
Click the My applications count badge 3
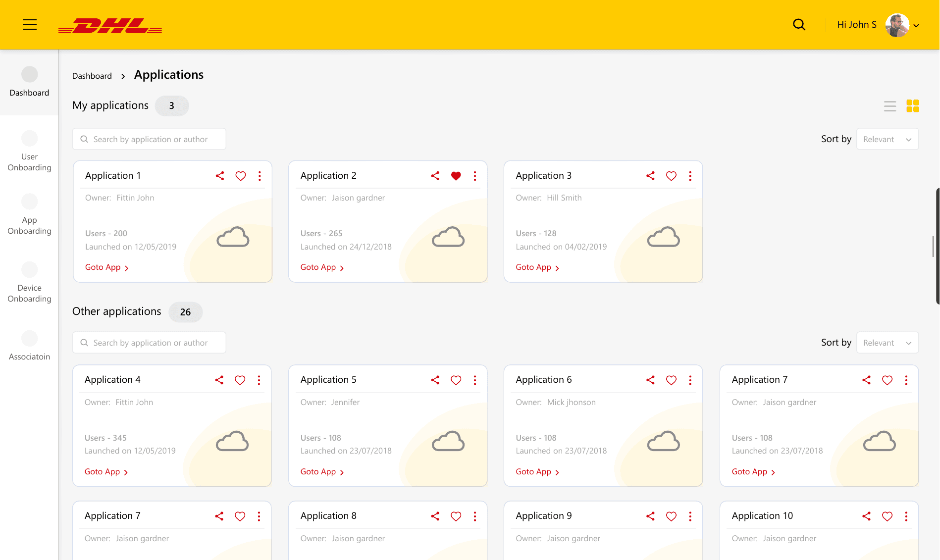(x=172, y=106)
